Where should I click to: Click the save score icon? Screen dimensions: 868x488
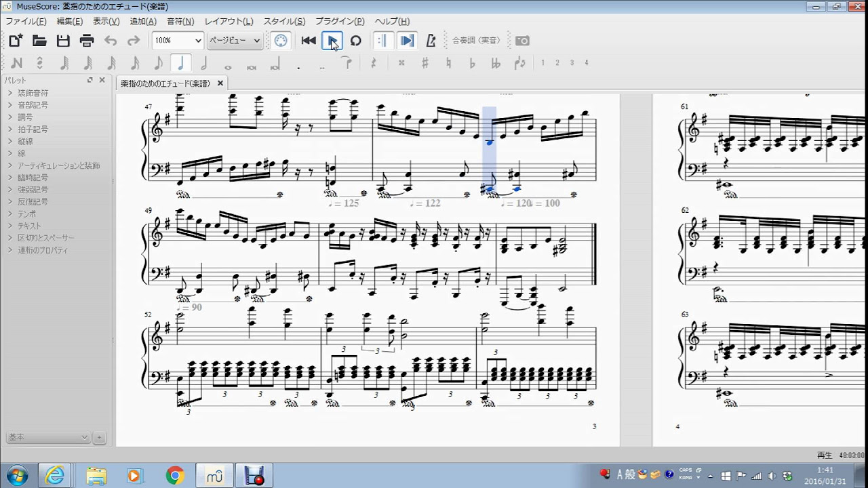tap(63, 41)
